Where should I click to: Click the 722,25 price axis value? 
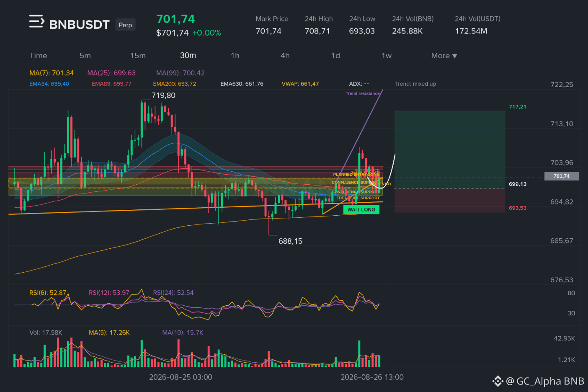point(562,85)
